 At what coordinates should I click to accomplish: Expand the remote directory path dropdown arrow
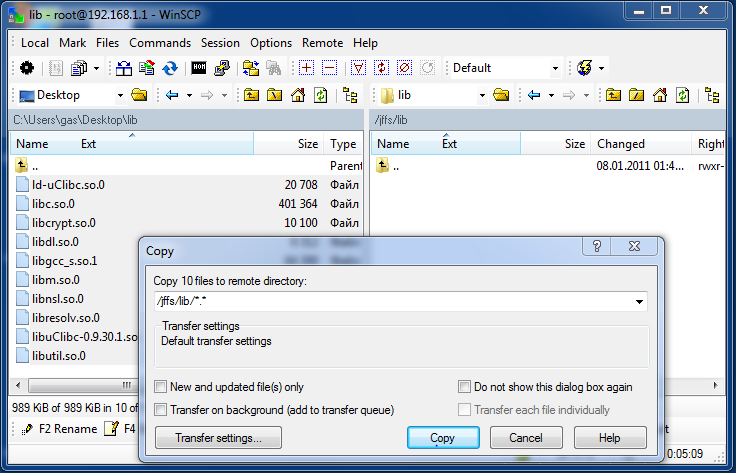click(639, 301)
